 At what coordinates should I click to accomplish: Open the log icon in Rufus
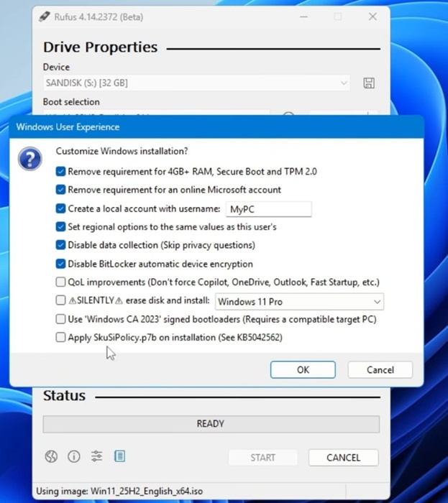(x=119, y=456)
